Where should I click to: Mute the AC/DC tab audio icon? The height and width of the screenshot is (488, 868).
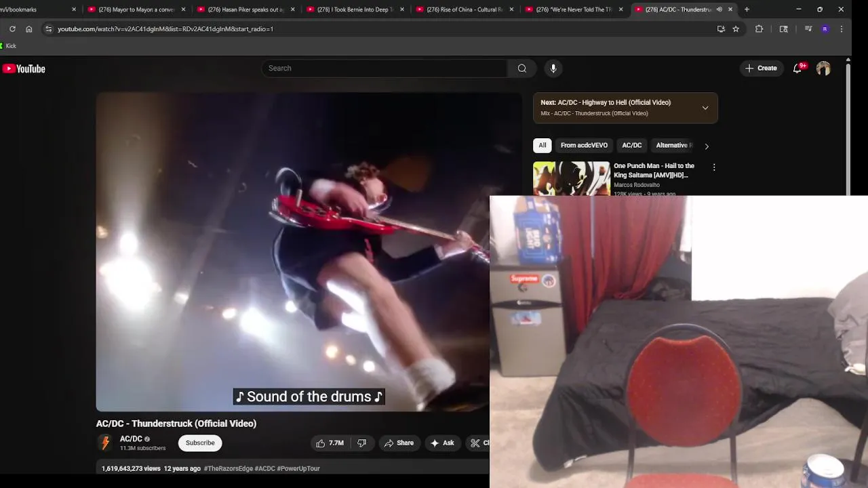click(x=719, y=9)
